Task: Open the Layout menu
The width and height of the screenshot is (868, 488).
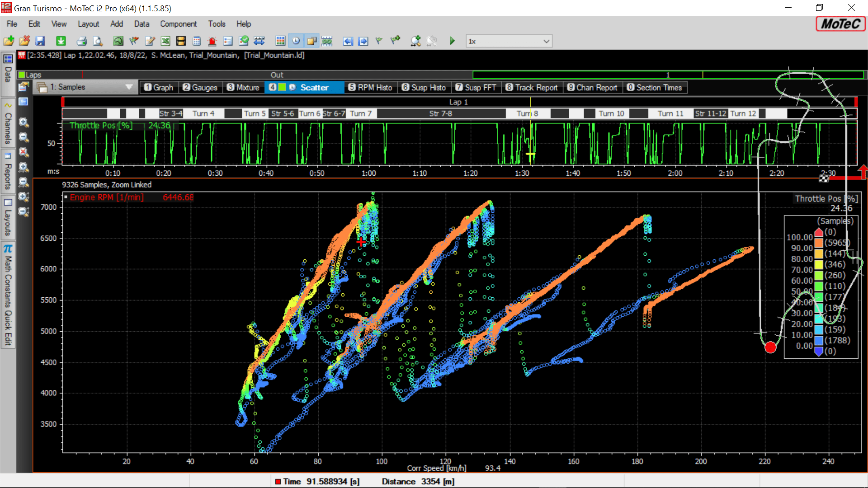Action: pyautogui.click(x=88, y=24)
